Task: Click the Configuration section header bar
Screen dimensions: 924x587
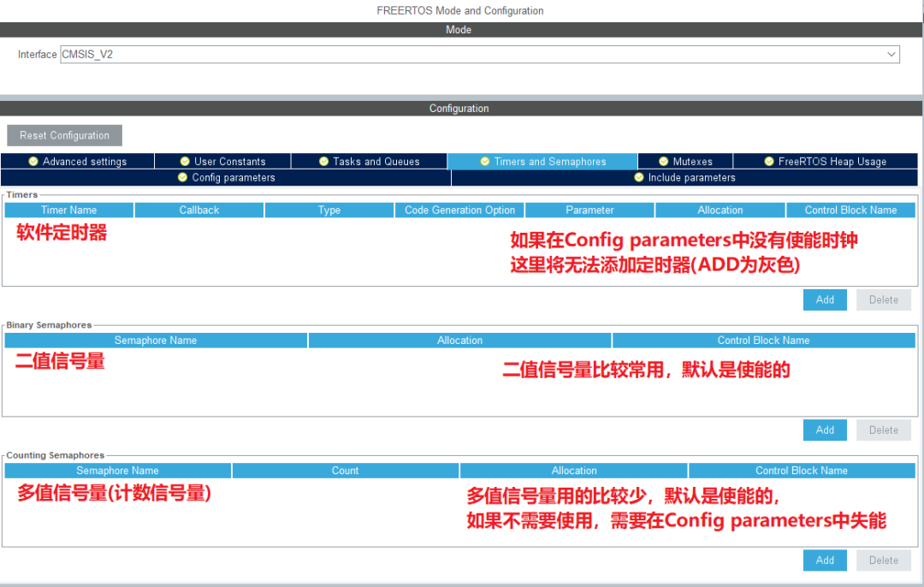Action: tap(461, 109)
